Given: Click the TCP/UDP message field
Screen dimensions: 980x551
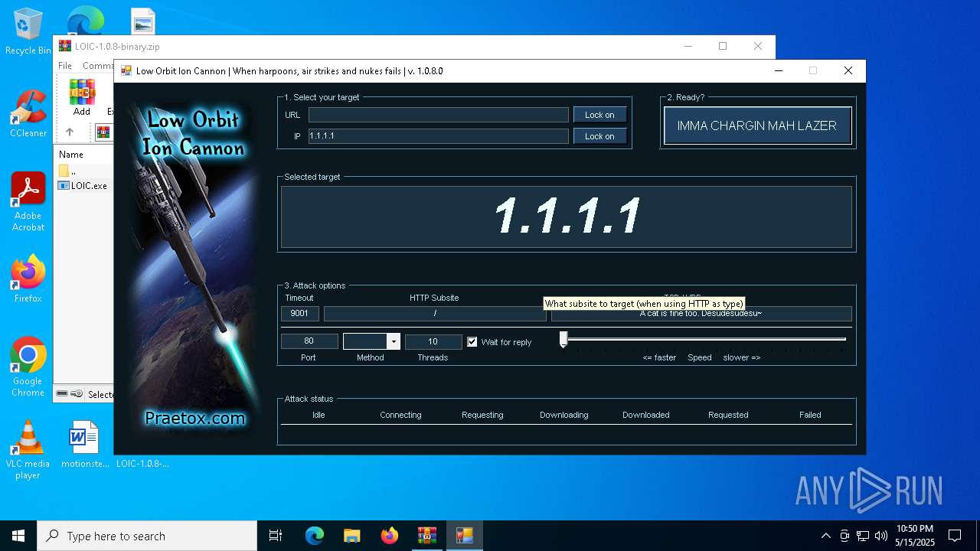Looking at the screenshot, I should coord(701,313).
